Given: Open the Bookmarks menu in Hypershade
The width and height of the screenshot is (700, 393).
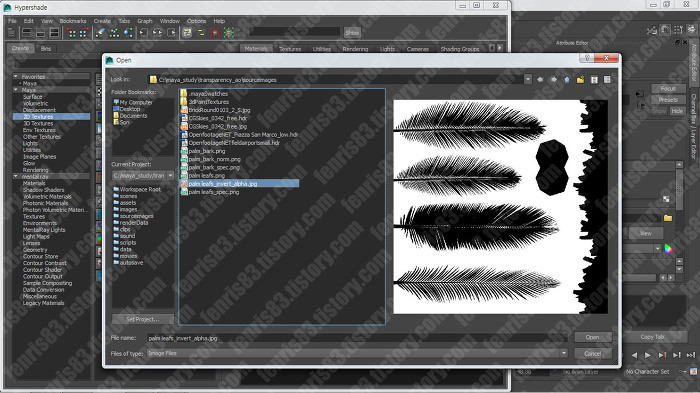Looking at the screenshot, I should [x=73, y=21].
